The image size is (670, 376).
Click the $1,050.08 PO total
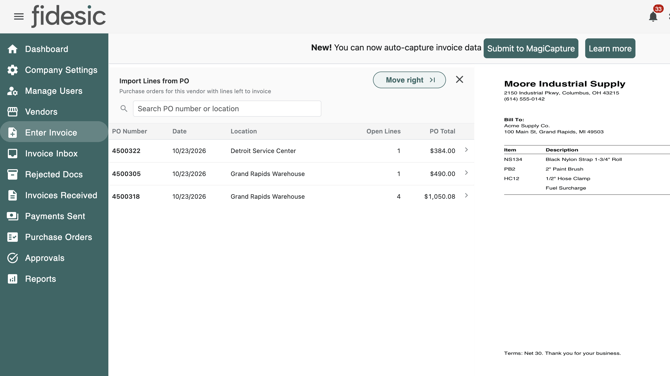[440, 197]
